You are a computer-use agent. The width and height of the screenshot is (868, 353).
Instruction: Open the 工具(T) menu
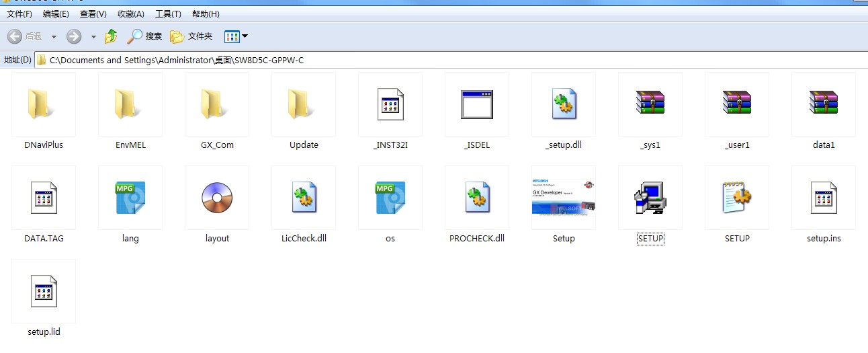[x=168, y=13]
